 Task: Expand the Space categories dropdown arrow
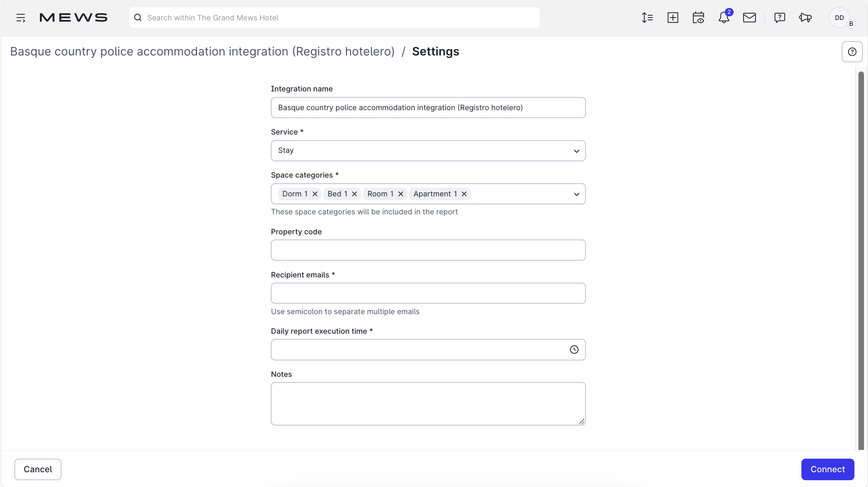576,194
